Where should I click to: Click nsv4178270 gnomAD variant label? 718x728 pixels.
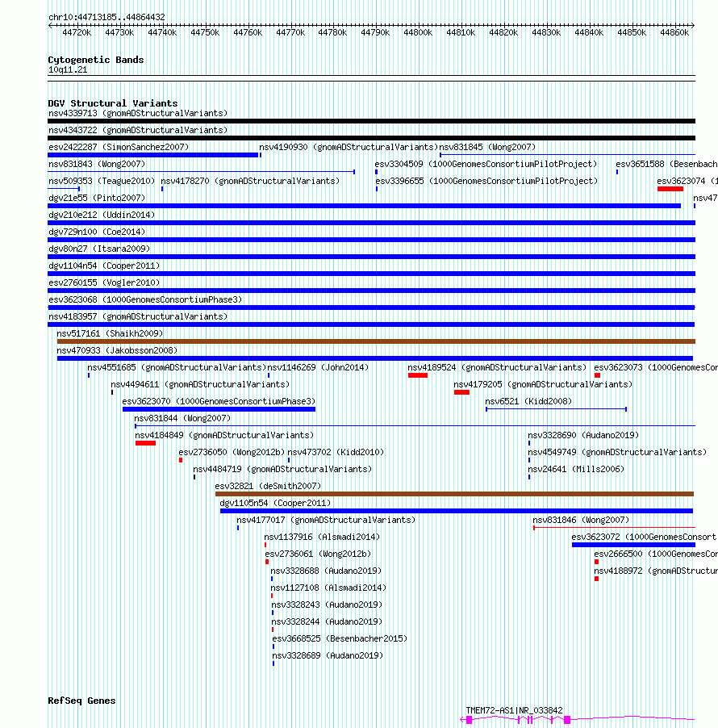click(250, 181)
